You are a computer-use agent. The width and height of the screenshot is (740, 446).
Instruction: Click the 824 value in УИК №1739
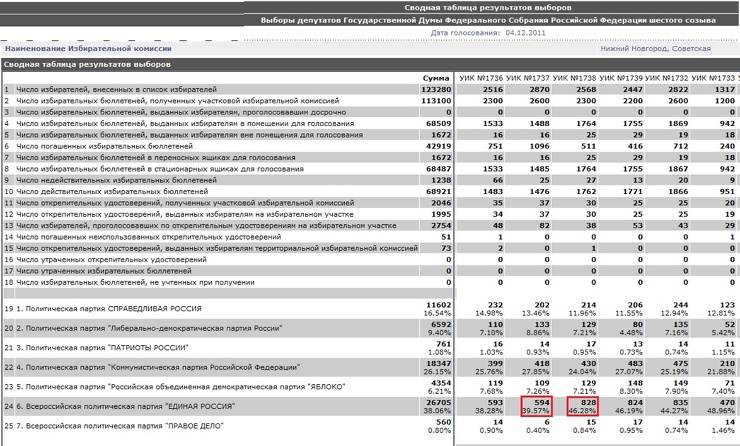pos(634,403)
